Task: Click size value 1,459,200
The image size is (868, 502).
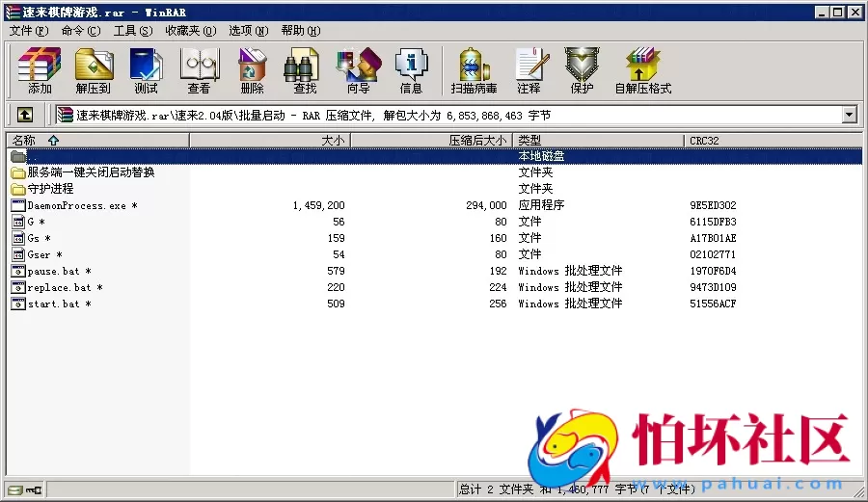Action: (319, 205)
